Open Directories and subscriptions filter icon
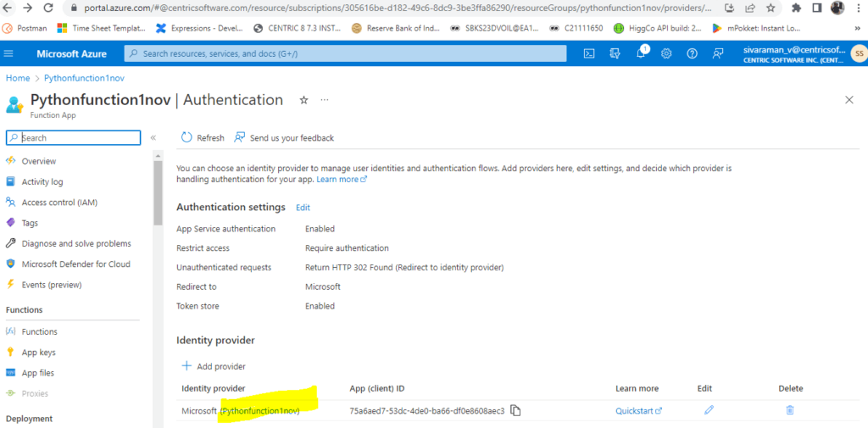 (615, 53)
